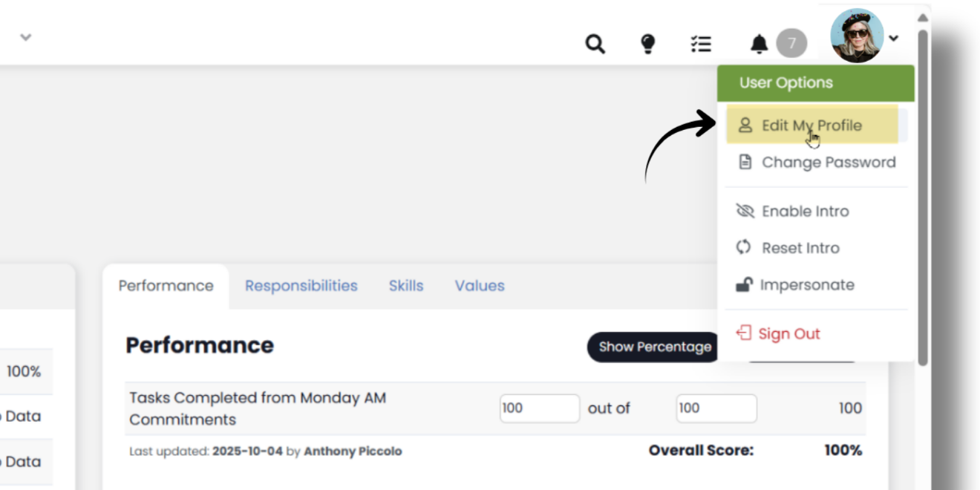The image size is (980, 490).
Task: Expand the dropdown chevron at top left
Action: pos(25,37)
